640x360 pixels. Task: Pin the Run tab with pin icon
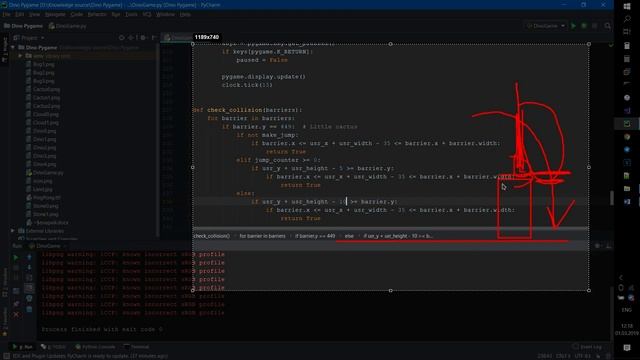pyautogui.click(x=16, y=304)
